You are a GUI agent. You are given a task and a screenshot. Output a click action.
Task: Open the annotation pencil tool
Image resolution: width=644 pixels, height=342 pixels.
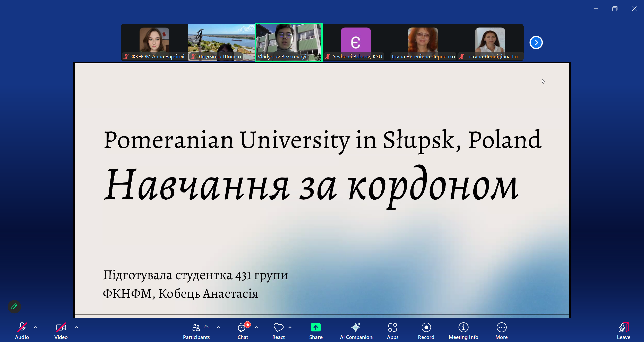14,306
